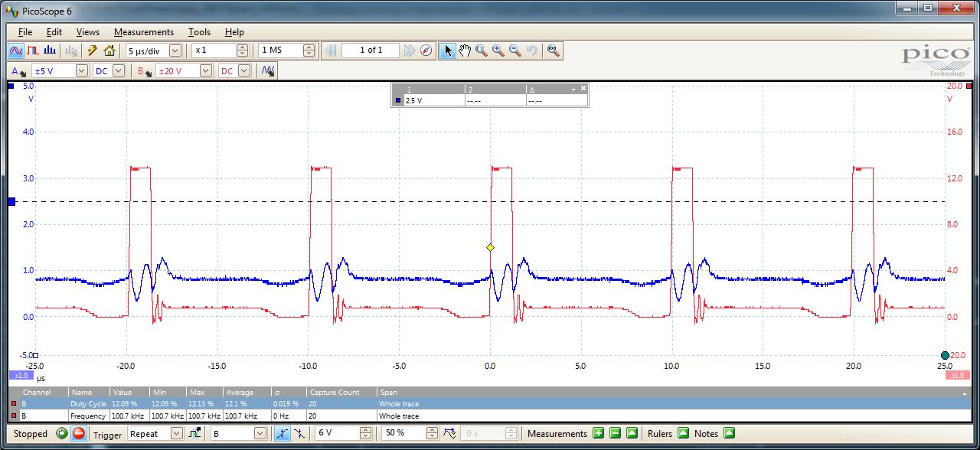The height and width of the screenshot is (450, 980).
Task: Click the blue ruler handle at 2.5 V
Action: pos(11,201)
